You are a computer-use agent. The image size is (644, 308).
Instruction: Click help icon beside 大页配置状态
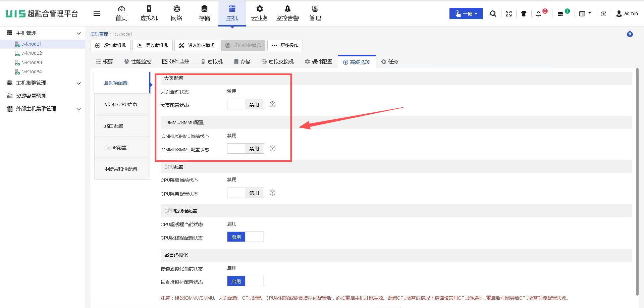coord(272,104)
